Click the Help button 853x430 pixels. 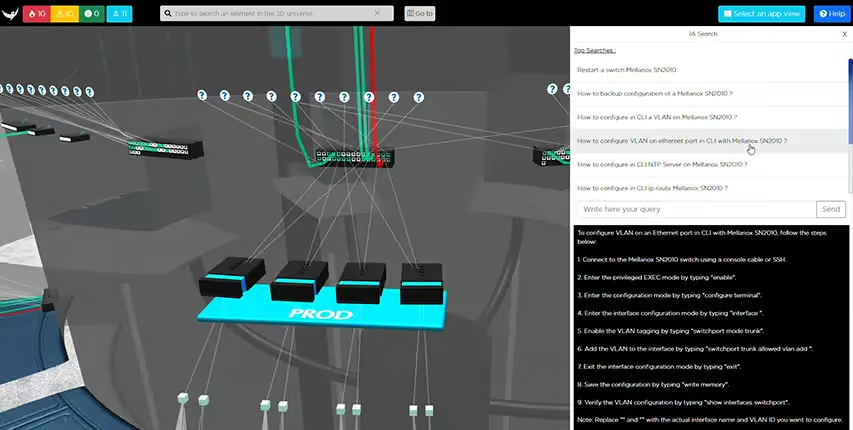(831, 14)
